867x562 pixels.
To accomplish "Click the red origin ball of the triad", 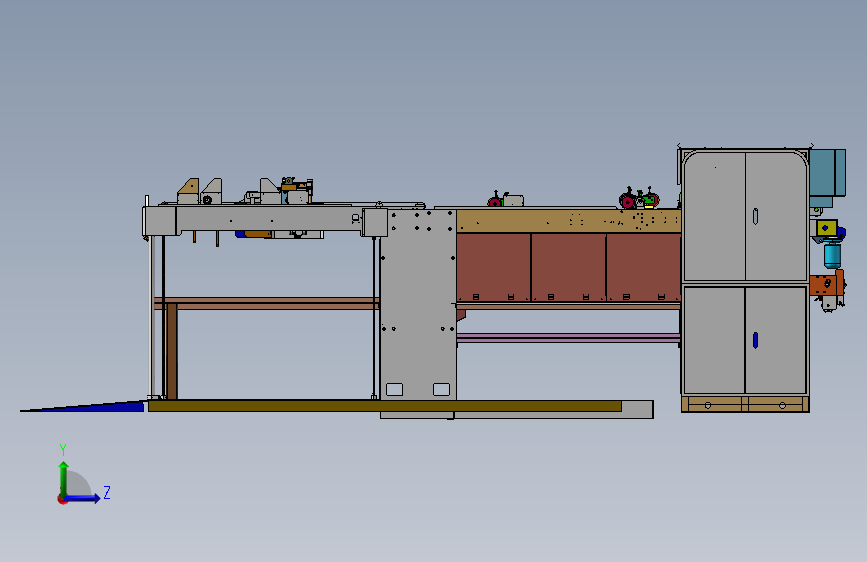I will coord(62,499).
